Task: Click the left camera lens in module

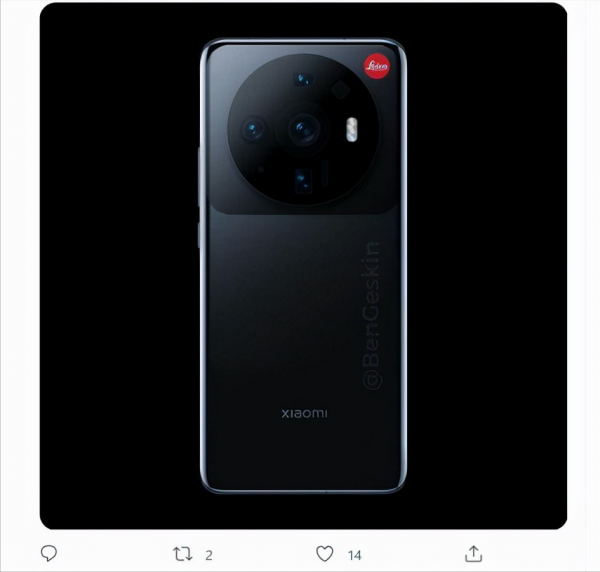Action: [254, 129]
